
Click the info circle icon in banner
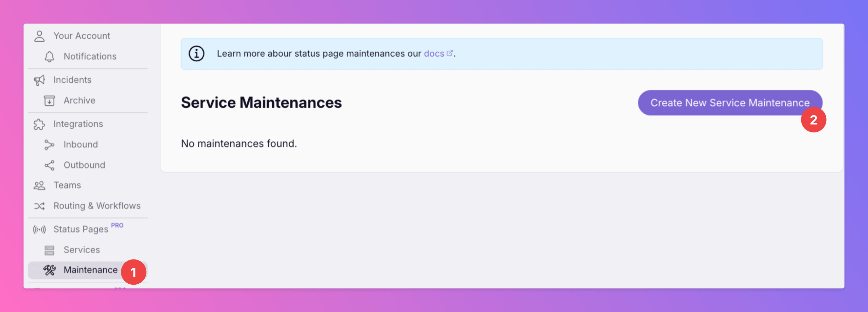[196, 53]
